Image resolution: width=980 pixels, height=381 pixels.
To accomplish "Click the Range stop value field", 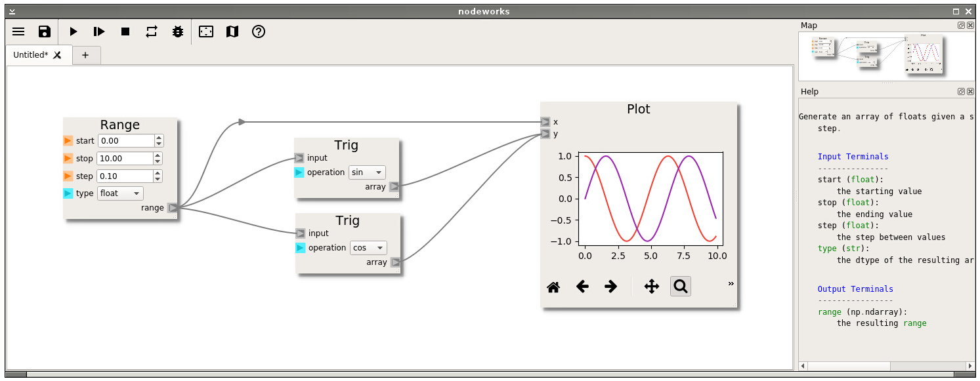I will tap(125, 159).
